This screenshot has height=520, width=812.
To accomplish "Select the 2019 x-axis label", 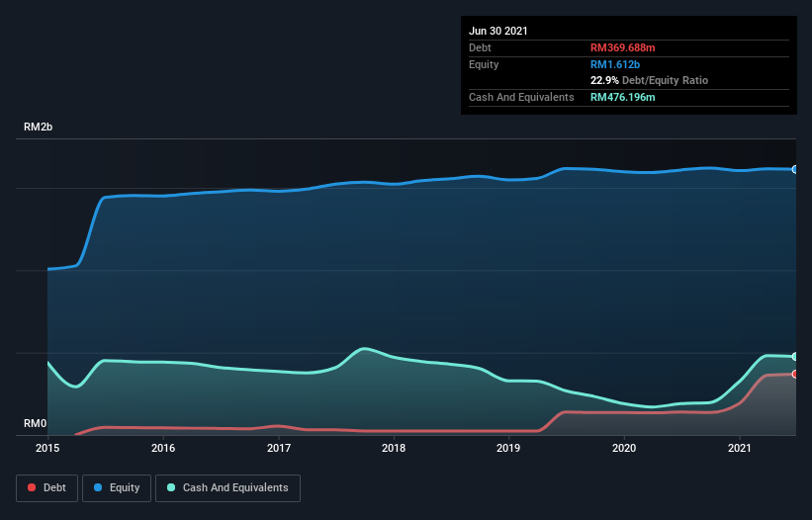I will (x=508, y=448).
